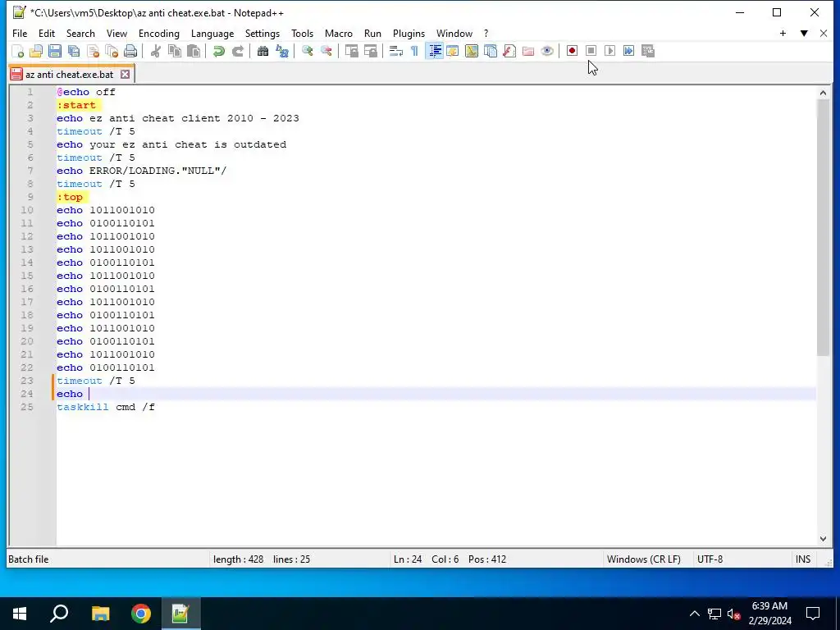Open the Define Your Language toolbar icon
This screenshot has width=840, height=630.
tap(452, 51)
